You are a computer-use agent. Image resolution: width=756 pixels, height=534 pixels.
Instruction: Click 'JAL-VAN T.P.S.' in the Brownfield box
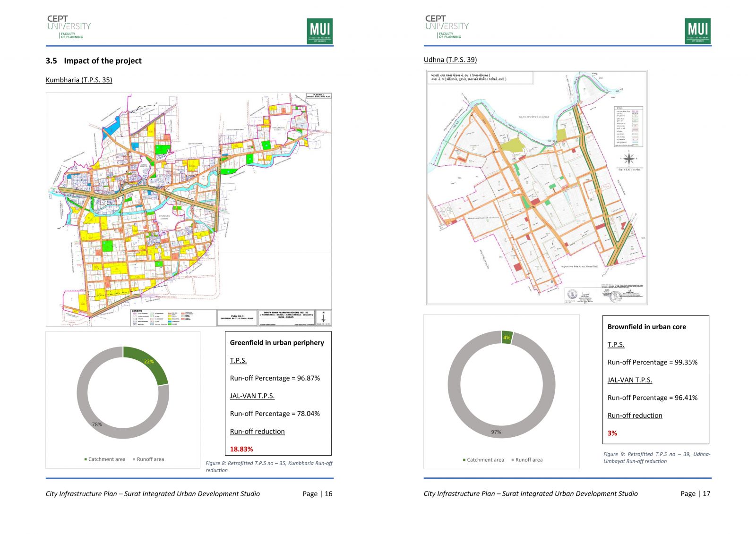coord(630,380)
